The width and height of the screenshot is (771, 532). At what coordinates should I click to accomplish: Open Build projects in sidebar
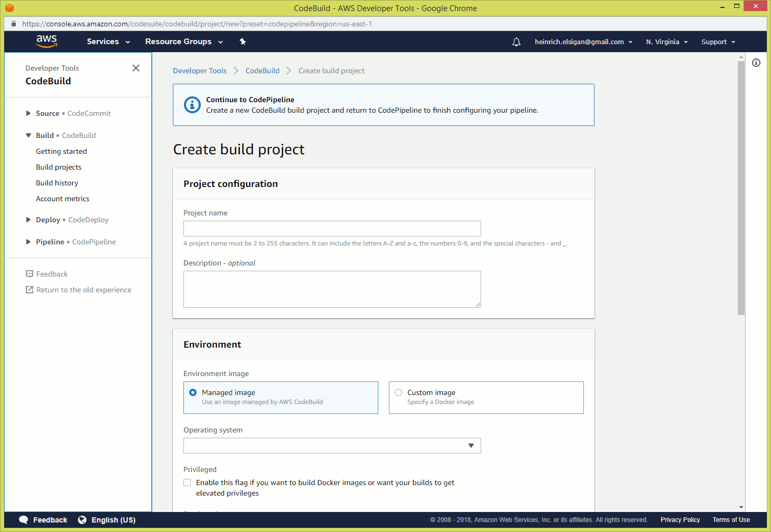pos(58,167)
